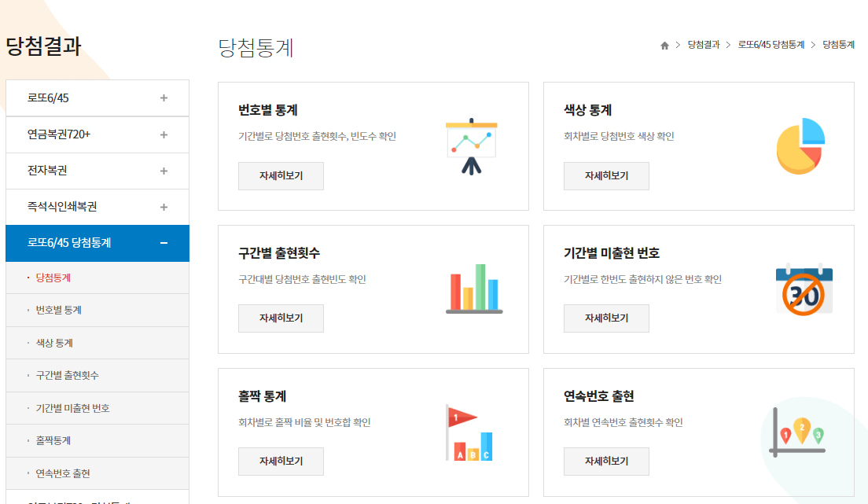
Task: Click the 로또6/45 당첨통계 breadcrumb link
Action: point(771,45)
